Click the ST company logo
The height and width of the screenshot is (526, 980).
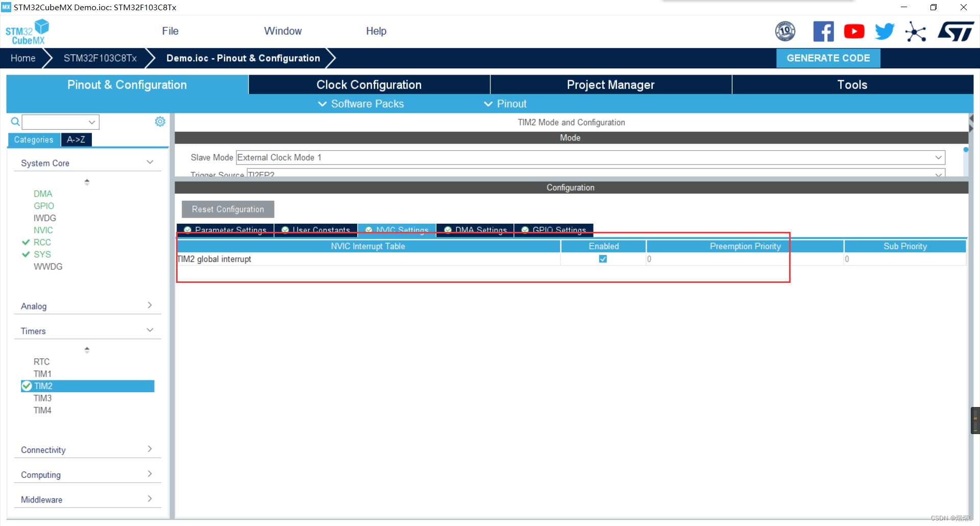click(955, 32)
